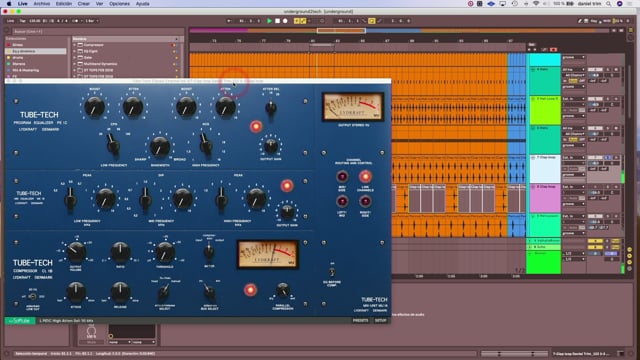Open the plugin Presets button
The image size is (640, 360).
360,321
